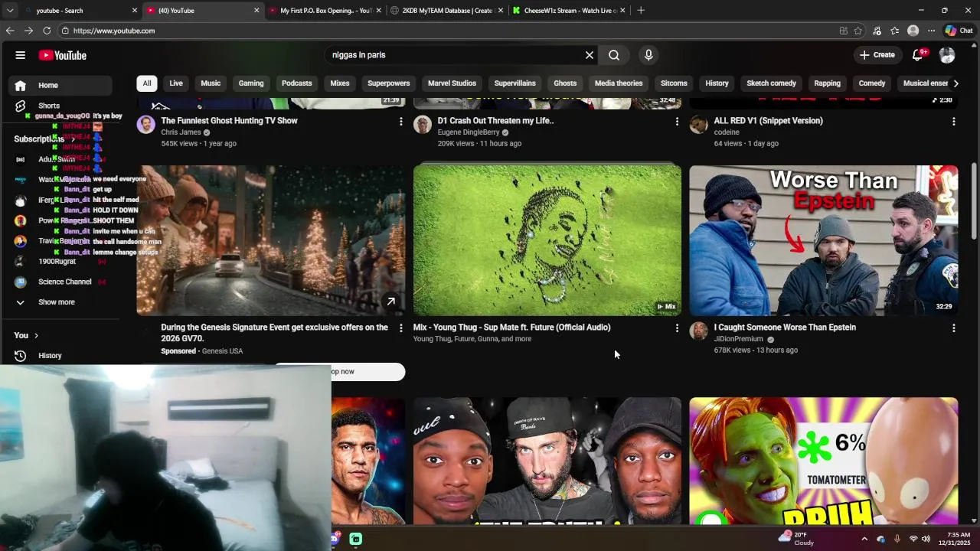
Task: Select the Comedy filter chip
Action: pyautogui.click(x=872, y=83)
